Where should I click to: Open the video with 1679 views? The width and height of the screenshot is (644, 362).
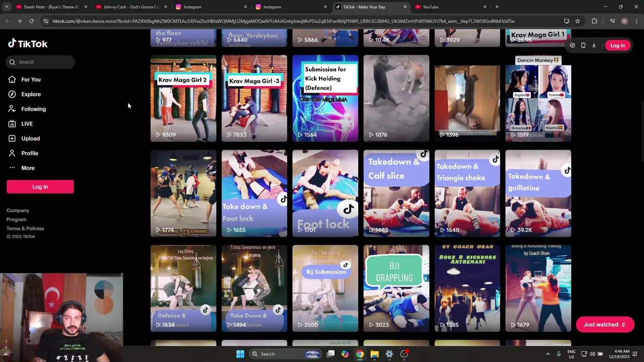click(x=538, y=289)
